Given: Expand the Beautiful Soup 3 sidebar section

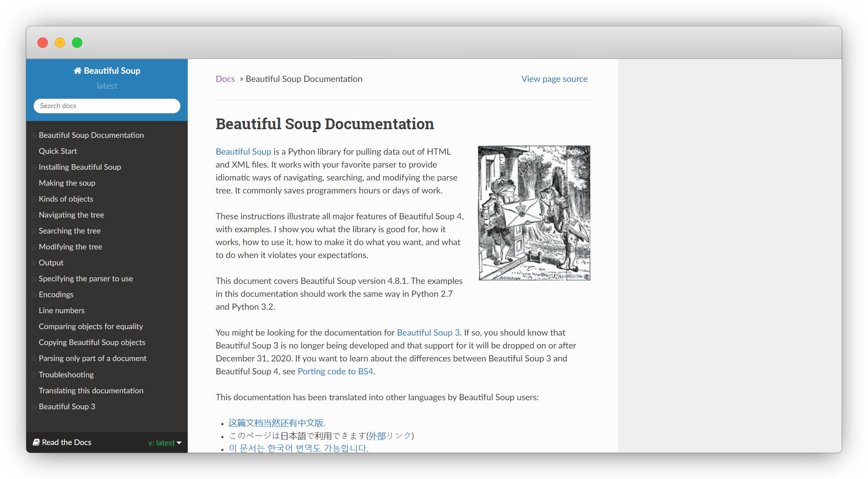Looking at the screenshot, I should point(34,407).
